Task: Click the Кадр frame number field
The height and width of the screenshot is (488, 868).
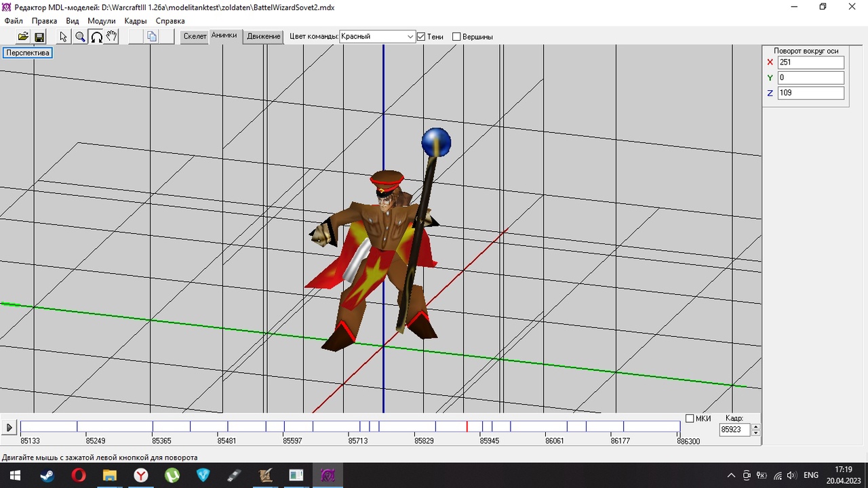Action: [x=736, y=430]
